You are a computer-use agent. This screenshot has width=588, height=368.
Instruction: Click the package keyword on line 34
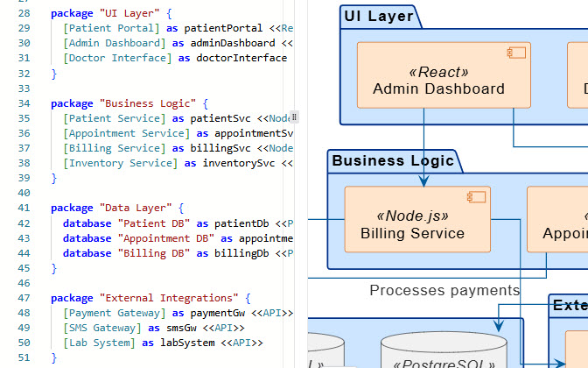pyautogui.click(x=72, y=103)
